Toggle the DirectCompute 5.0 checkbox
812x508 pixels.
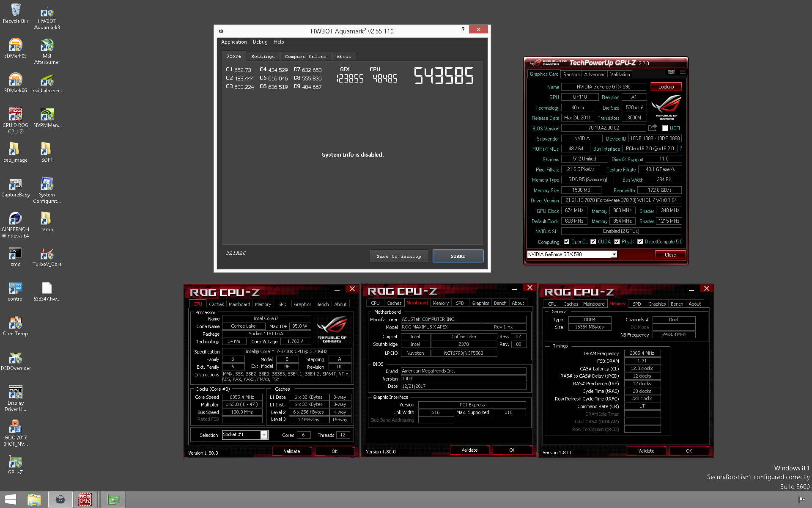coord(640,242)
